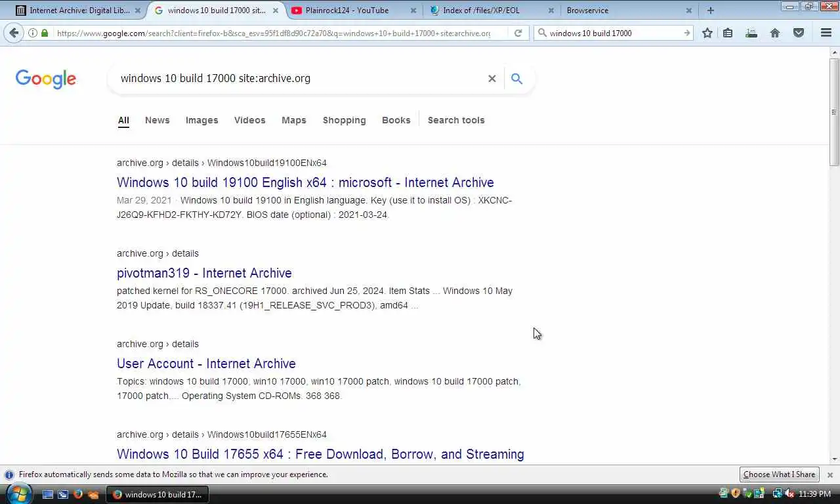840x504 pixels.
Task: Open Windows 10 build 19100 English x64 result
Action: [x=305, y=182]
